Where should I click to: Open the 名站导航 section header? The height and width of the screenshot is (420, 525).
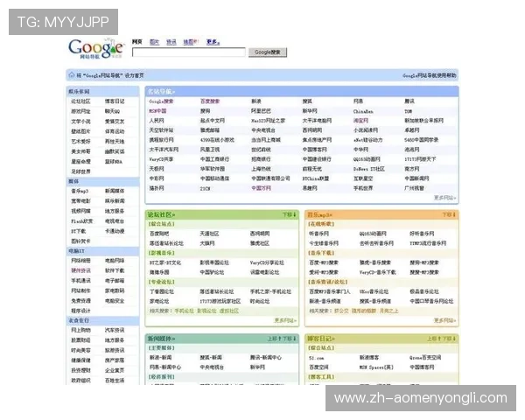[161, 91]
